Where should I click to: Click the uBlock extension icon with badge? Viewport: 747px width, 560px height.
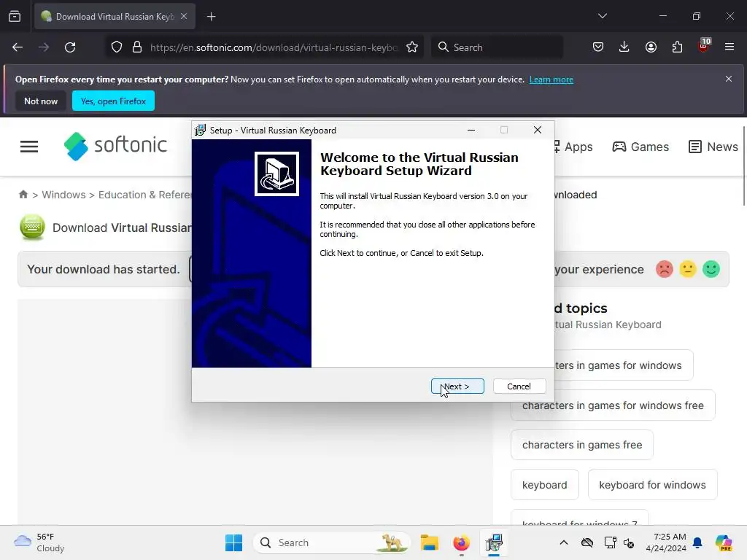click(x=704, y=46)
